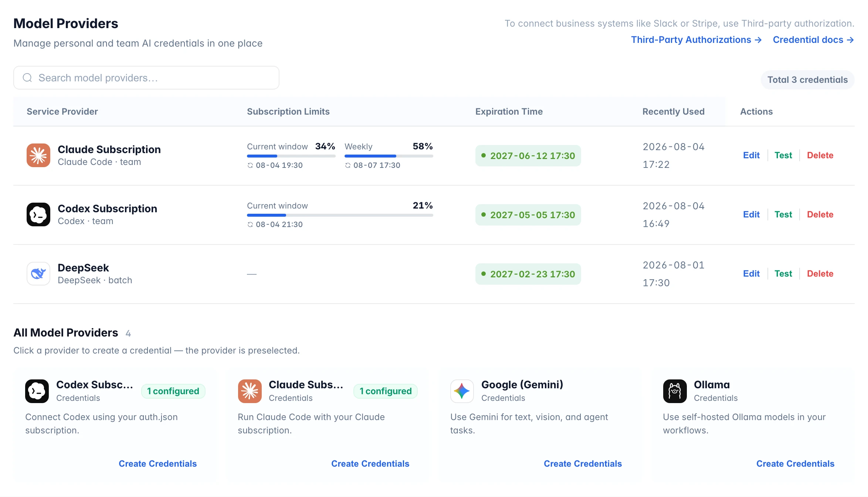Delete the Codex Subscription credential
The width and height of the screenshot is (868, 497).
(820, 214)
